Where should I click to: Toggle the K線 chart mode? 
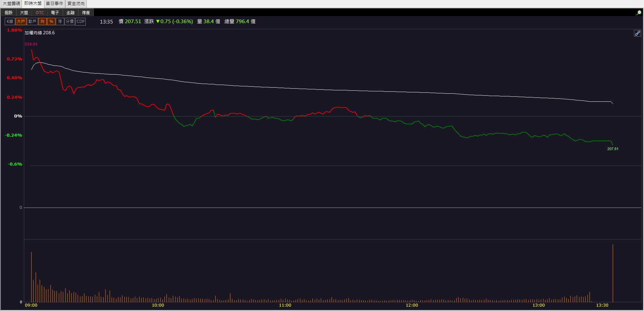10,21
